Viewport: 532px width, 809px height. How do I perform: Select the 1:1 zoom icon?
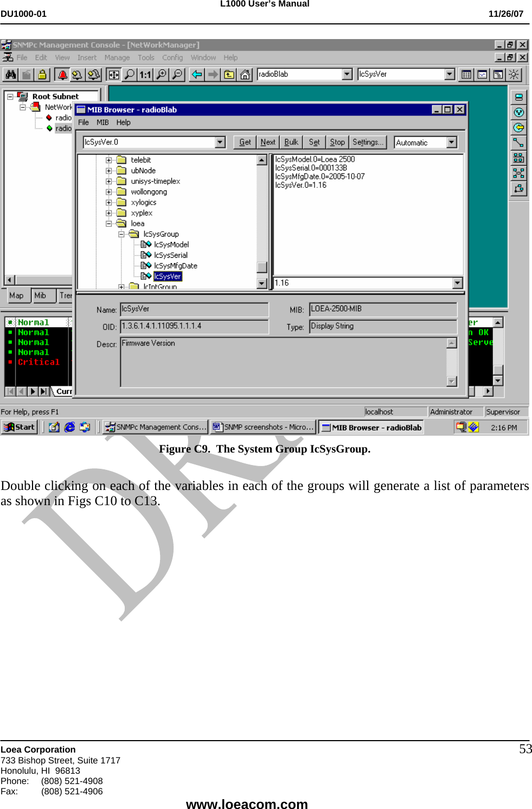click(x=144, y=74)
